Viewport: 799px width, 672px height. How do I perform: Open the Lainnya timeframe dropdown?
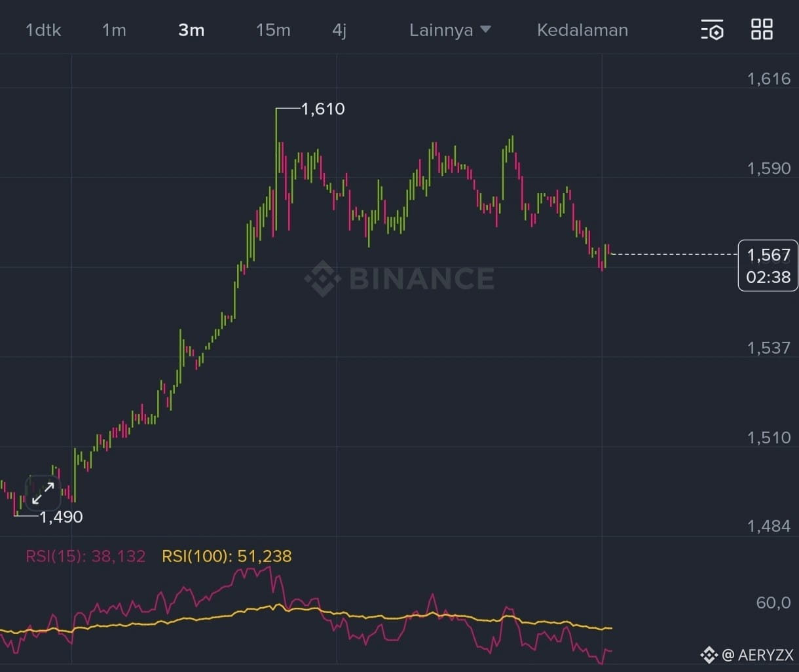pyautogui.click(x=450, y=30)
